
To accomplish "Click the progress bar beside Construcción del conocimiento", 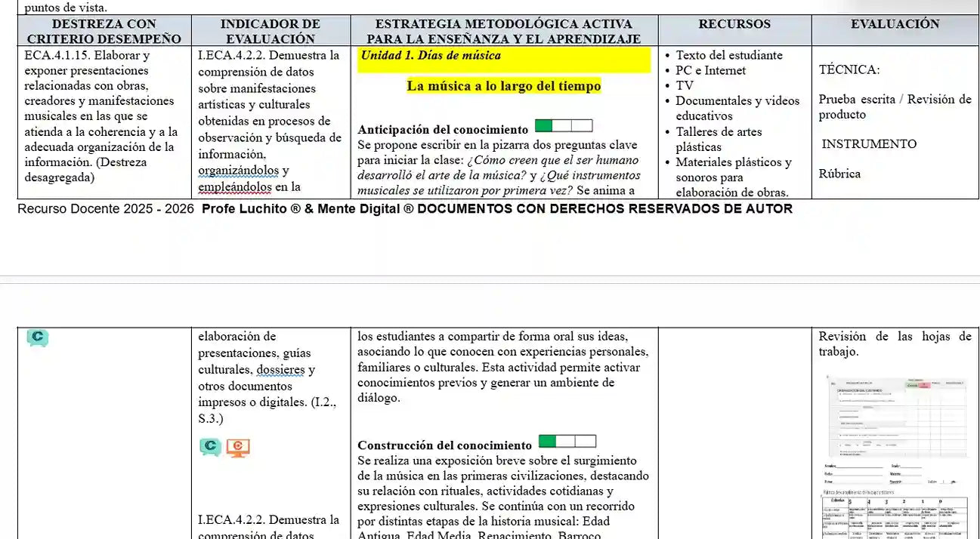I will tap(567, 442).
